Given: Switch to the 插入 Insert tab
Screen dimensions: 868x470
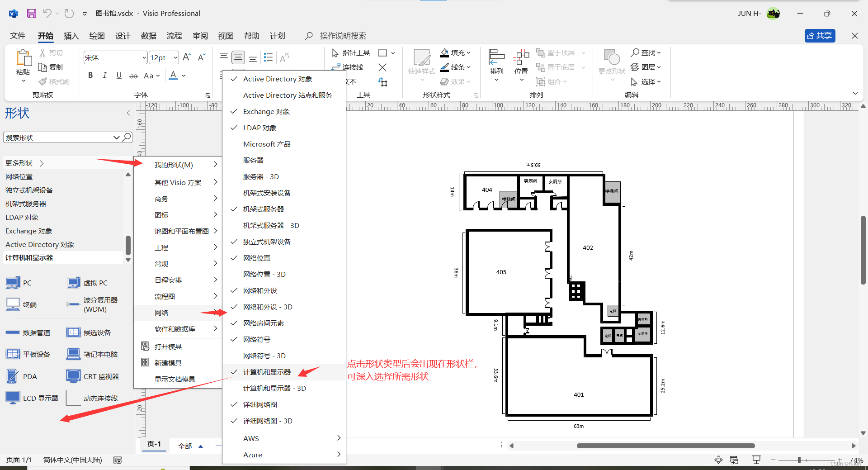Looking at the screenshot, I should click(71, 36).
